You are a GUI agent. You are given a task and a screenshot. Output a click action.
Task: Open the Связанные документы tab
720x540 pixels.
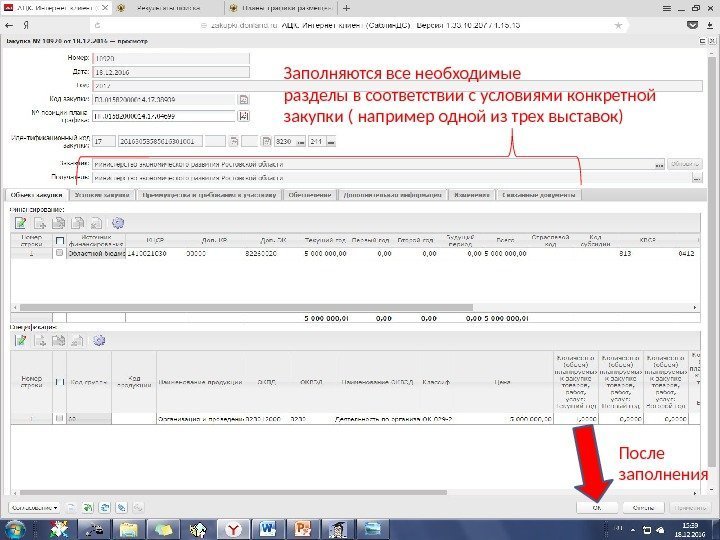click(539, 195)
